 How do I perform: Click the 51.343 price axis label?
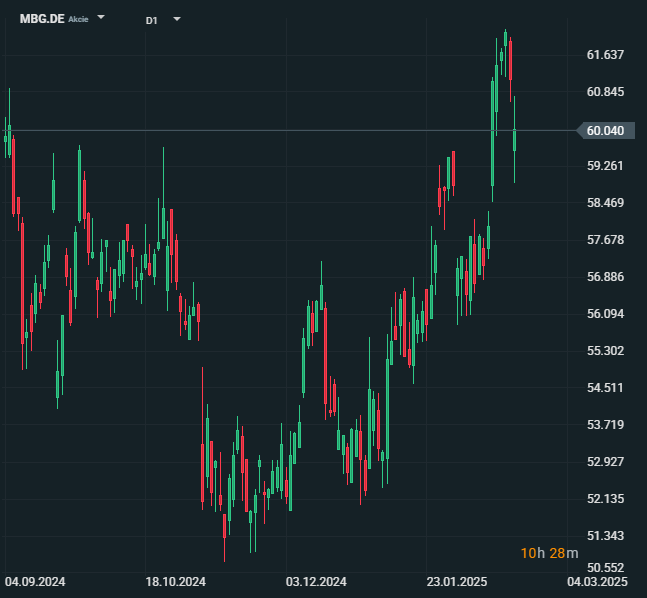pyautogui.click(x=605, y=536)
